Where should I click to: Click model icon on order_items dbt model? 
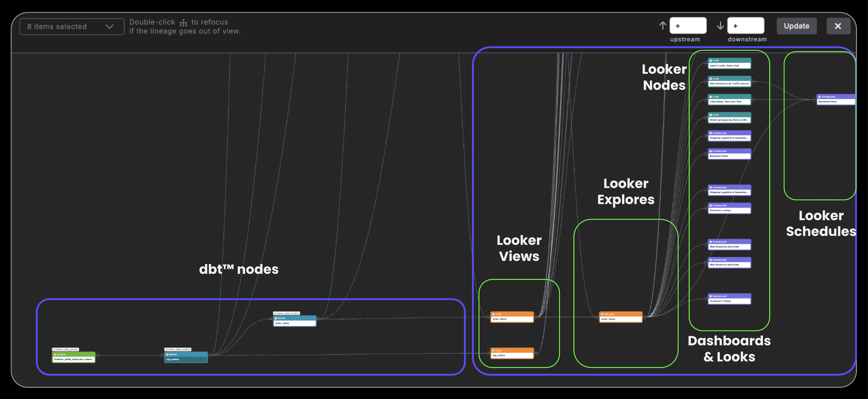[x=276, y=318]
